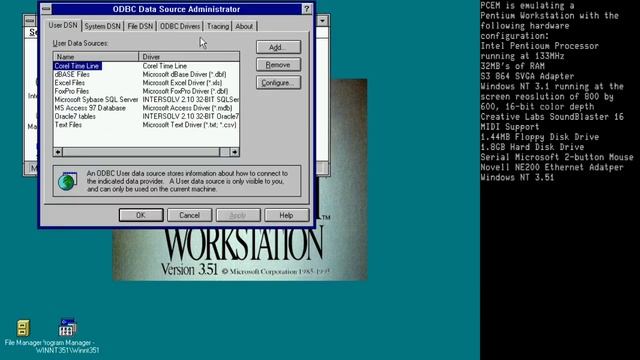Image resolution: width=640 pixels, height=360 pixels.
Task: Click the background window's down arrow button
Action: [322, 20]
